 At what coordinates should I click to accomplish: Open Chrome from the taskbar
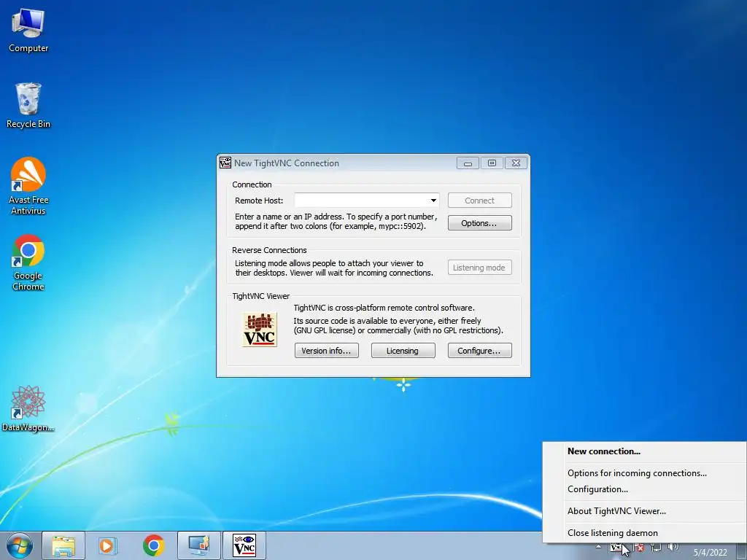pos(153,545)
